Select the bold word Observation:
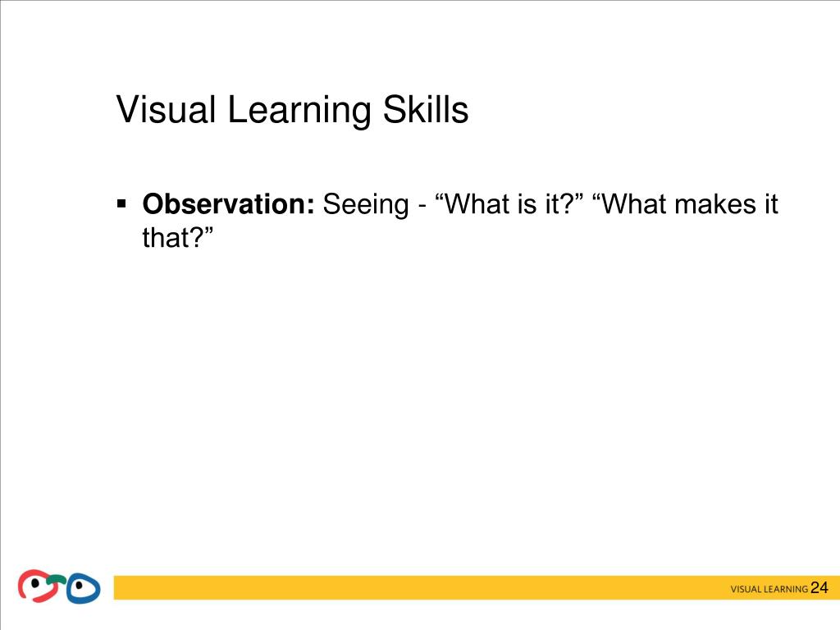Viewport: 840px width, 630px height. (x=228, y=203)
